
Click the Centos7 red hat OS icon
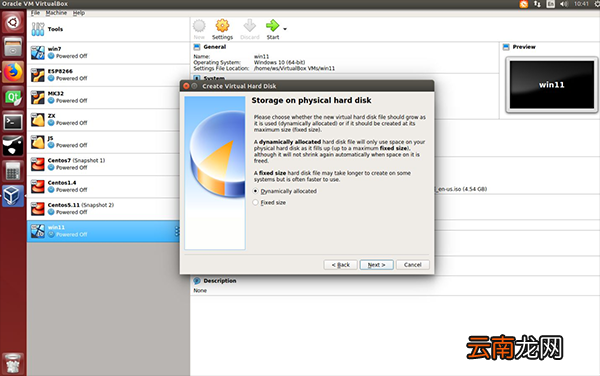[38, 164]
